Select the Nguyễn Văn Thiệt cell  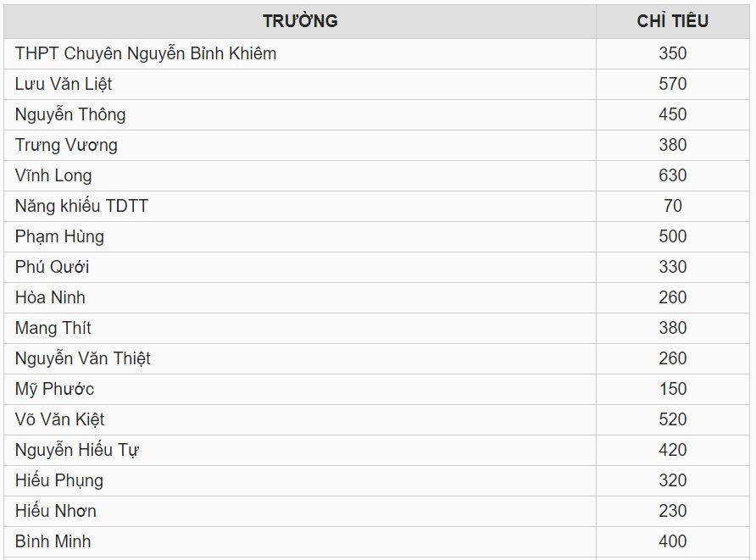point(82,358)
